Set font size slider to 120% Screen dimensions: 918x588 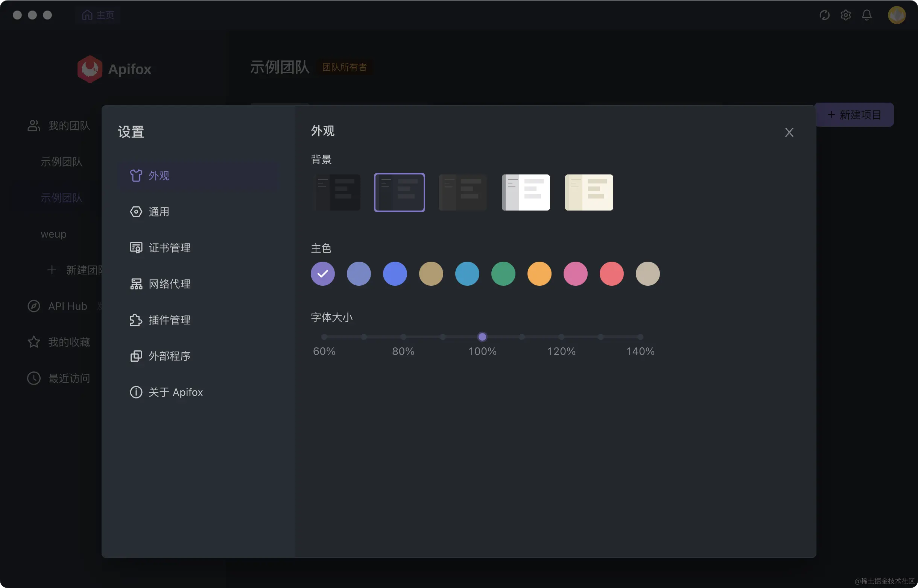pyautogui.click(x=561, y=337)
